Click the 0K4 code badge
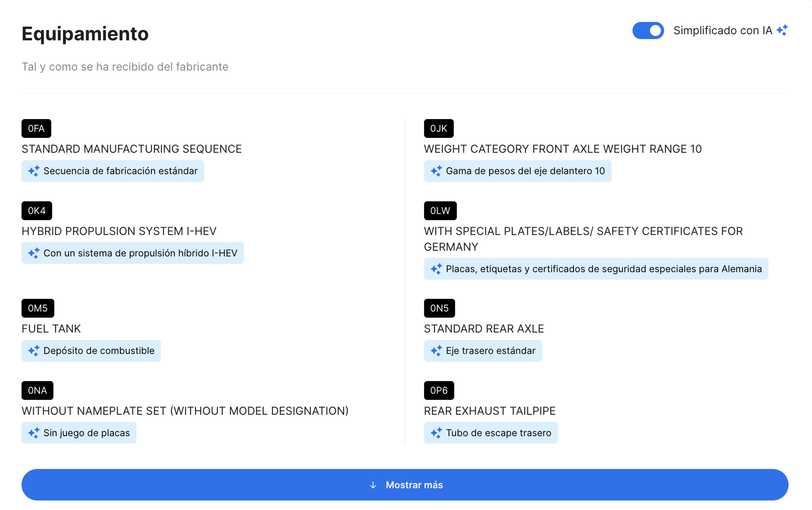The image size is (812, 510). [x=36, y=211]
